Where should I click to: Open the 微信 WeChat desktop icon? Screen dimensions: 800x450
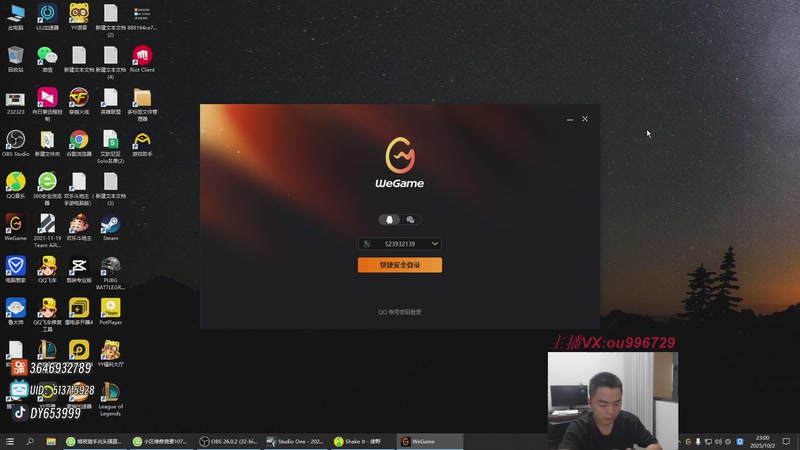pyautogui.click(x=47, y=59)
